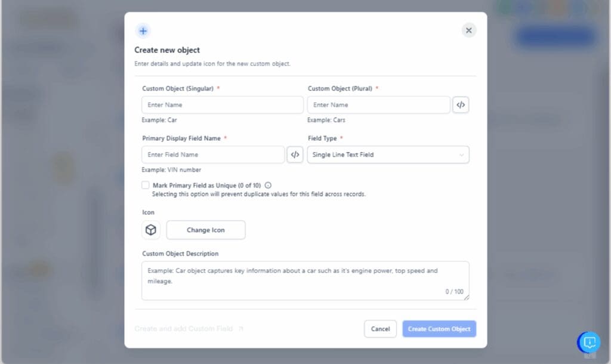Click the cube object icon under Icon
This screenshot has width=611, height=364.
[150, 229]
